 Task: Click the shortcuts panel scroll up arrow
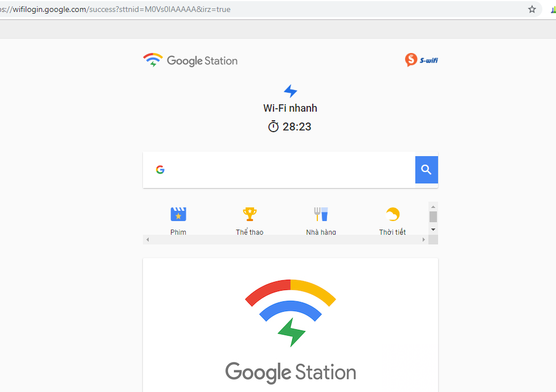click(433, 207)
